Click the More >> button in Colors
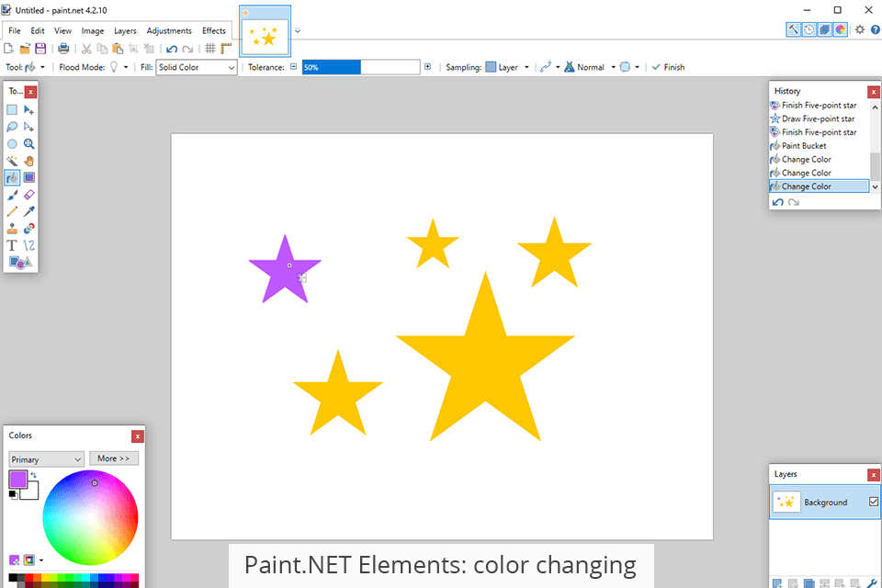882x588 pixels. [114, 458]
